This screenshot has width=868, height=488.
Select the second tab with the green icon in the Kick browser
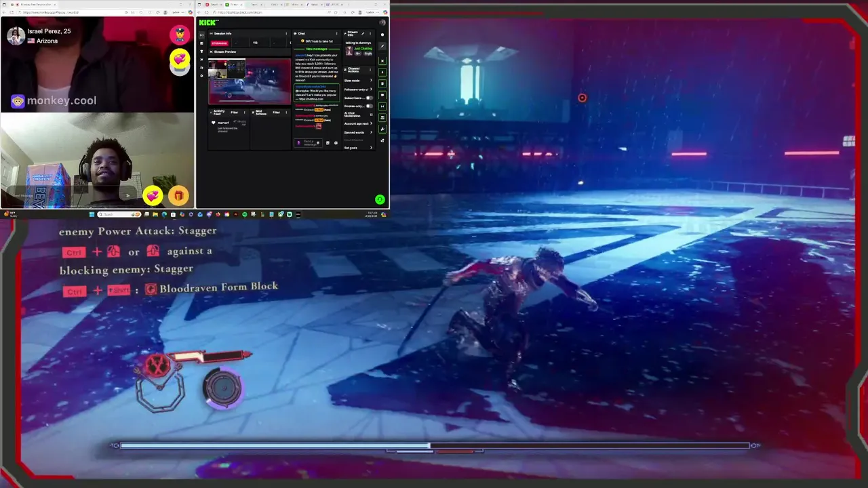click(234, 5)
